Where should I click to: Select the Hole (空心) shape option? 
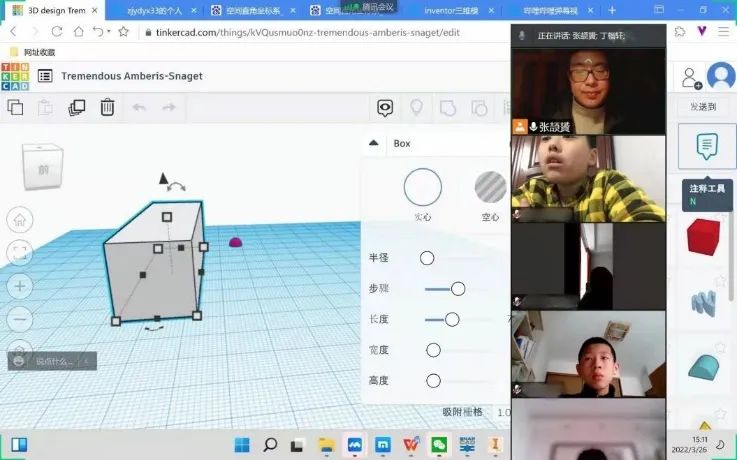click(x=490, y=188)
